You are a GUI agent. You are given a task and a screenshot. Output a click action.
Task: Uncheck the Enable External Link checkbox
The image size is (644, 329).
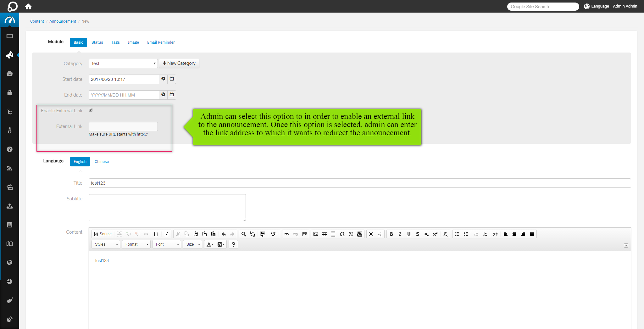[91, 110]
